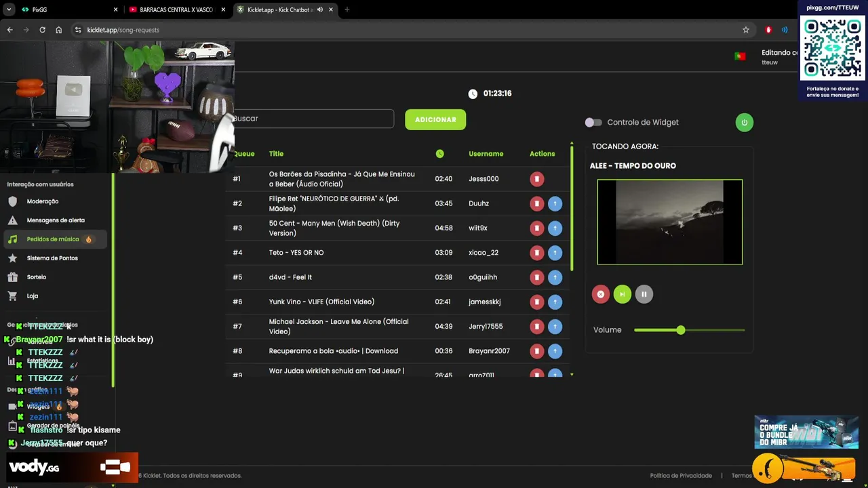Open Moderação in sidebar
The width and height of the screenshot is (868, 488).
[x=43, y=201]
